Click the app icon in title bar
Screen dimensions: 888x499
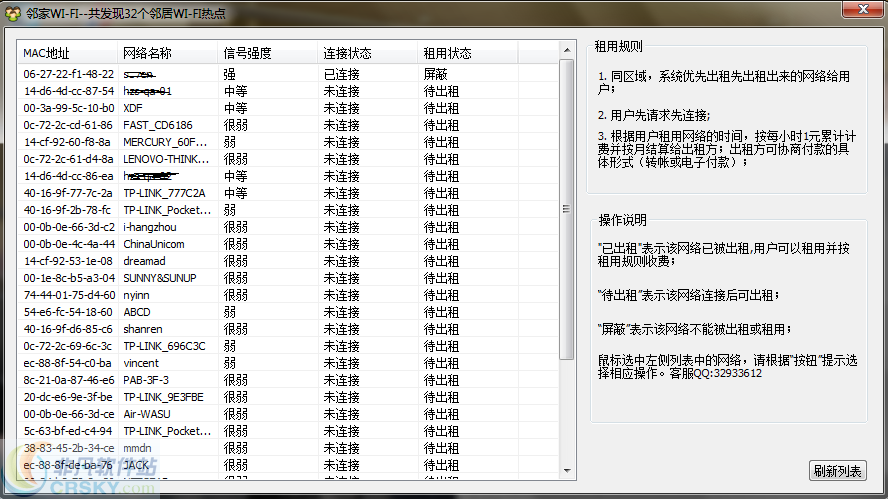(12, 13)
